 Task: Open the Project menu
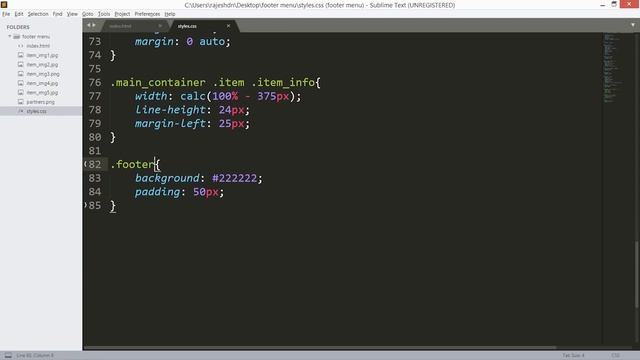[x=122, y=14]
